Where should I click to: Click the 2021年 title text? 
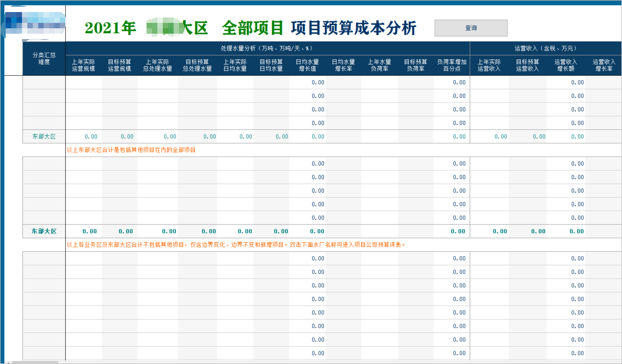[110, 28]
